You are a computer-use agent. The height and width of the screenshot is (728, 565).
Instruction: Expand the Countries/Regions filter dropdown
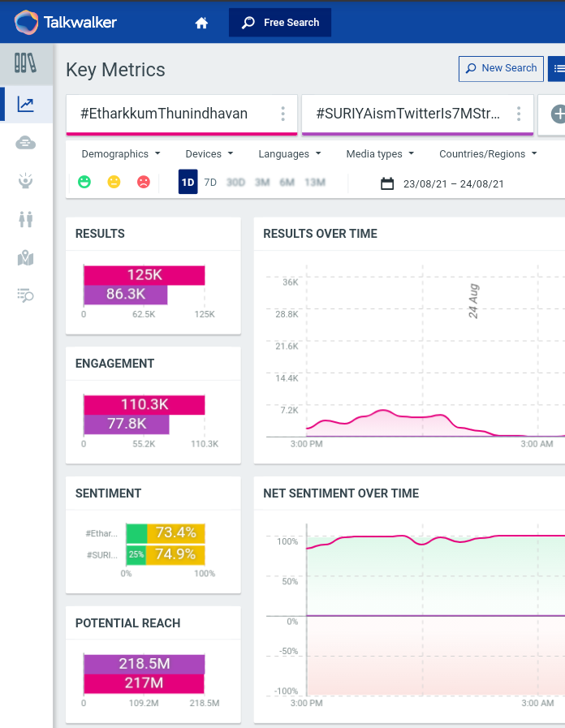point(488,154)
